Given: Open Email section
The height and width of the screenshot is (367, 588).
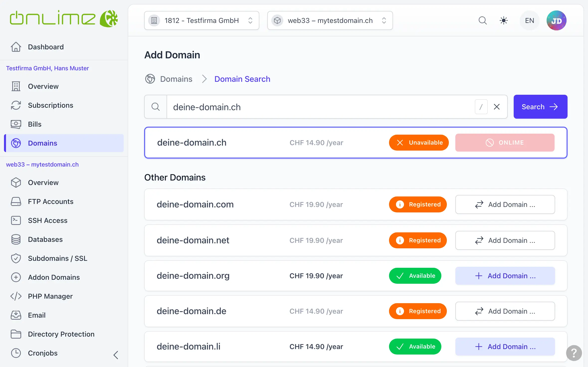Looking at the screenshot, I should 64,315.
